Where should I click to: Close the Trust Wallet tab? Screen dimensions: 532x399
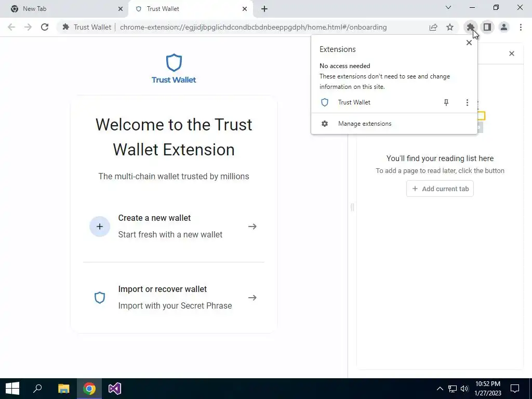245,9
